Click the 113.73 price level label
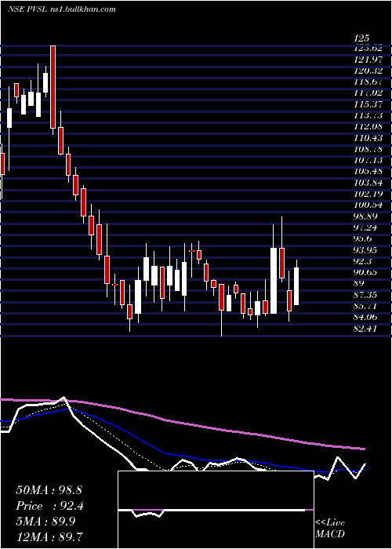Screen dimensions: 392x549 click(x=368, y=115)
